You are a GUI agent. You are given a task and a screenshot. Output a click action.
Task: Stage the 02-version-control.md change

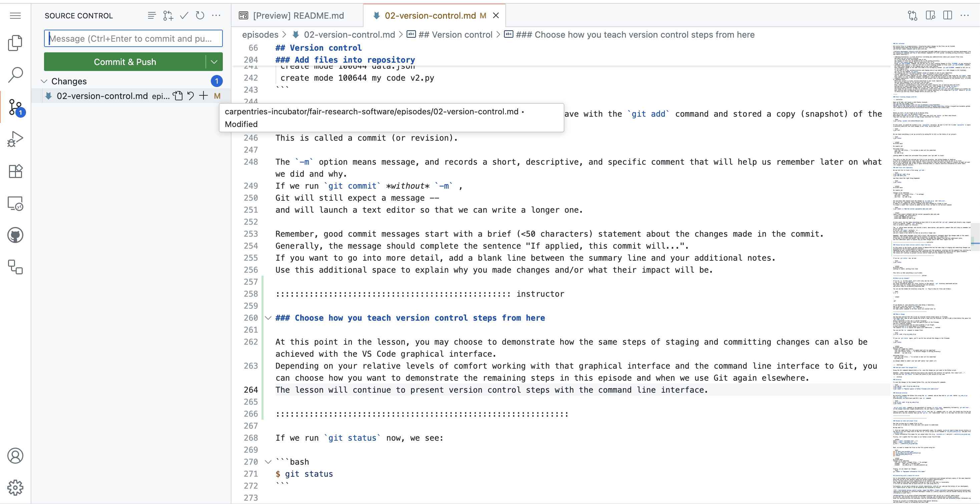203,96
